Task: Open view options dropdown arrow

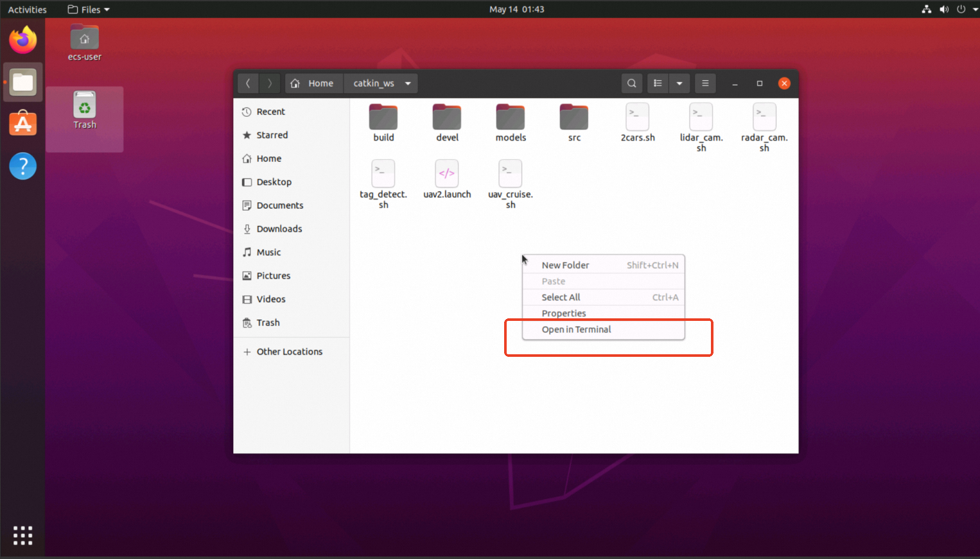Action: (679, 83)
